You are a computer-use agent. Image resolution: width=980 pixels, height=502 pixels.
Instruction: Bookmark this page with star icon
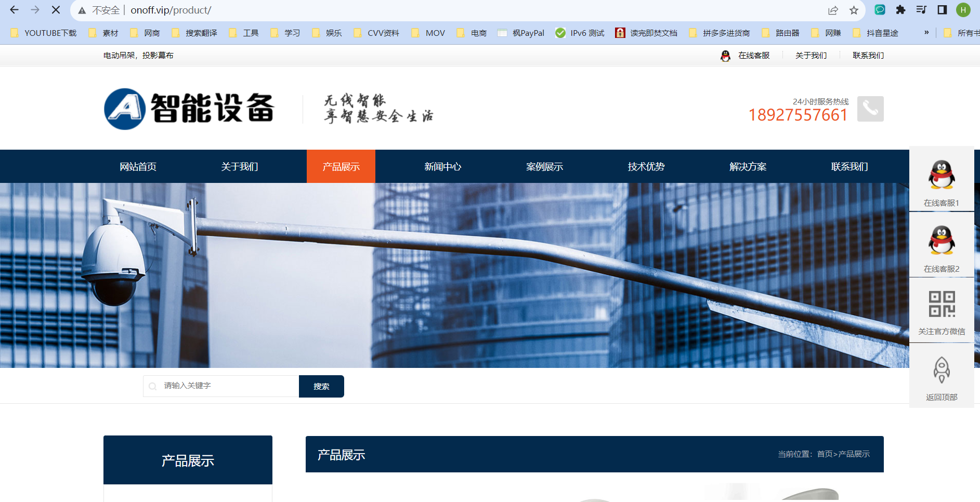pos(854,10)
